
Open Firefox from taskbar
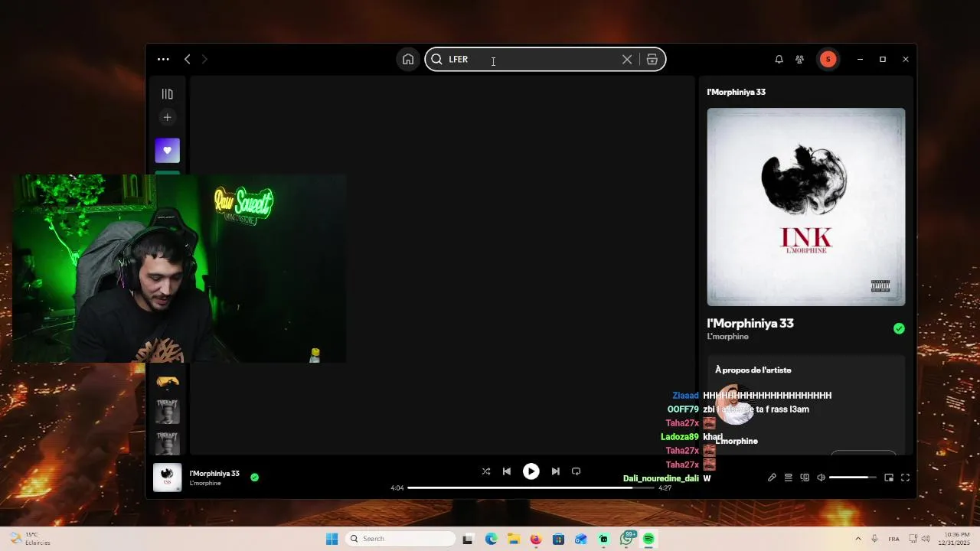coord(536,539)
